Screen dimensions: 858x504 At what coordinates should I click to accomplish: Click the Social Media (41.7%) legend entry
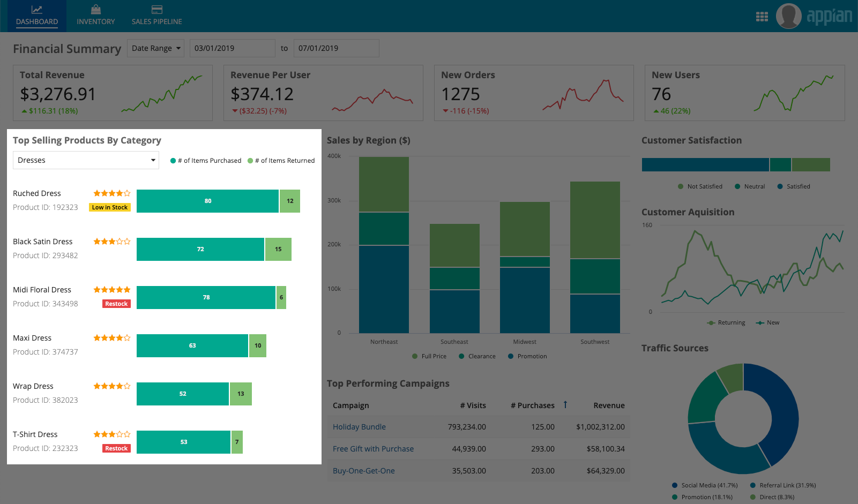point(705,485)
